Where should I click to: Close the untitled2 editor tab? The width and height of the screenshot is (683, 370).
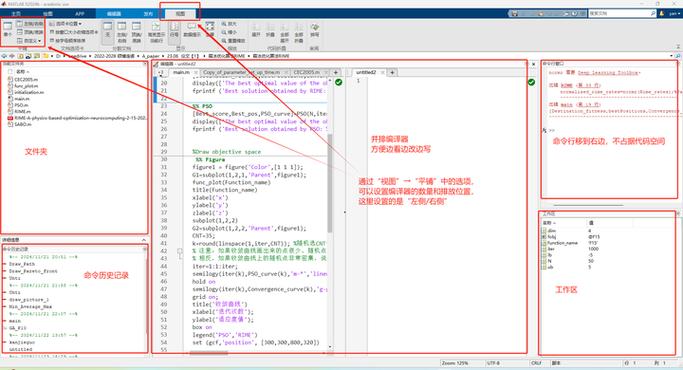[x=383, y=72]
